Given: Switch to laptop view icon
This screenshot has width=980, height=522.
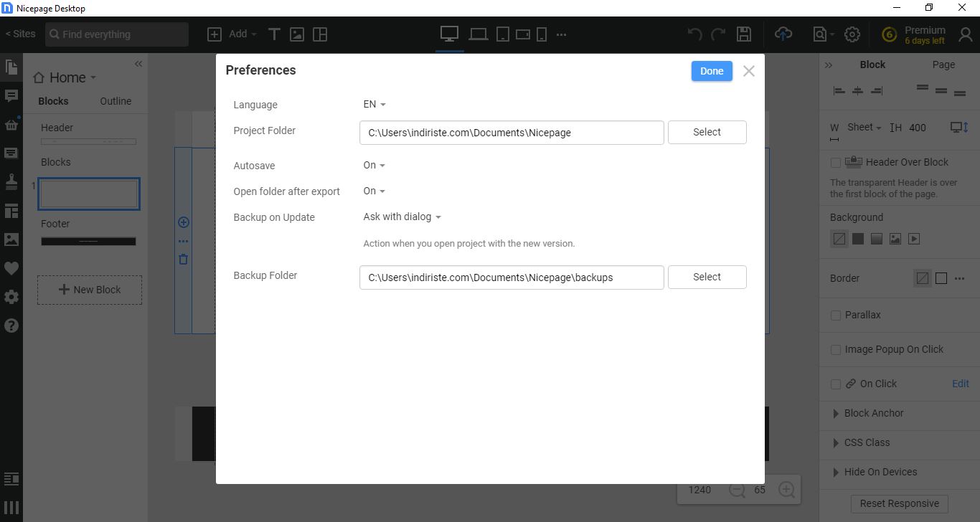Looking at the screenshot, I should pyautogui.click(x=479, y=34).
